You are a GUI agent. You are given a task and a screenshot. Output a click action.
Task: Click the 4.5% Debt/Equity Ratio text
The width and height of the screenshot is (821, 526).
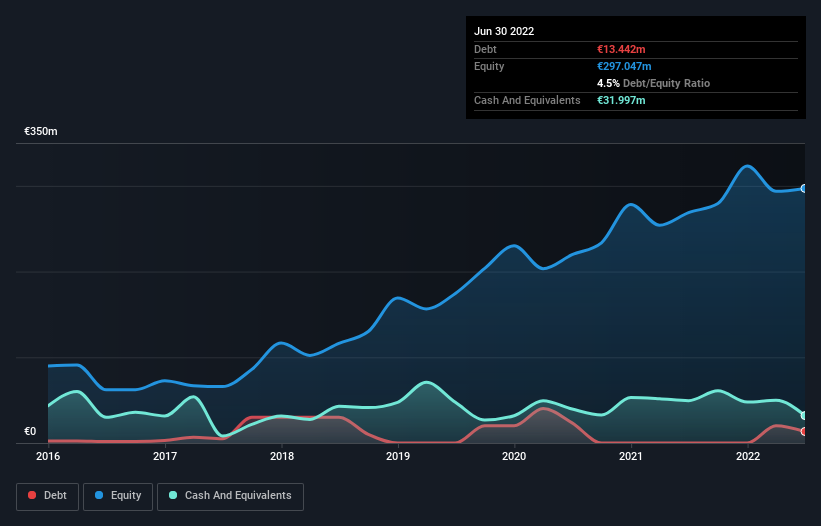[x=653, y=83]
